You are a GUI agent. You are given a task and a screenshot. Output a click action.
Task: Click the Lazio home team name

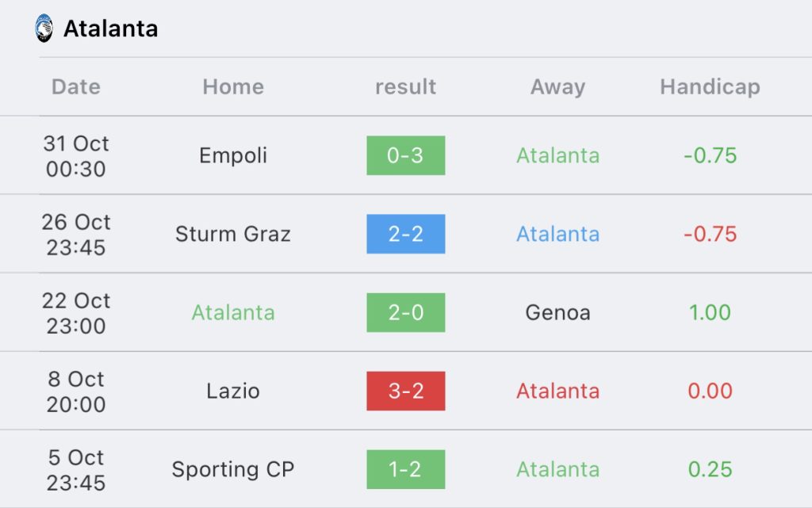click(x=233, y=391)
